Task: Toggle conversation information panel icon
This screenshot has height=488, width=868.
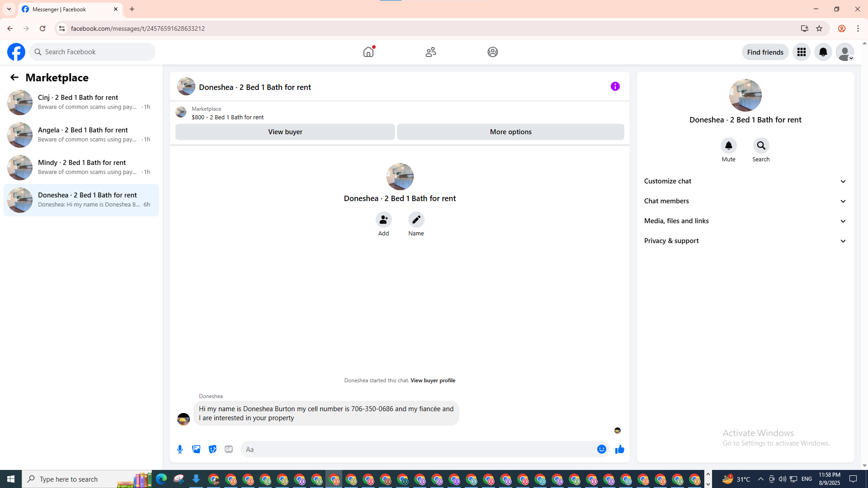Action: point(615,86)
